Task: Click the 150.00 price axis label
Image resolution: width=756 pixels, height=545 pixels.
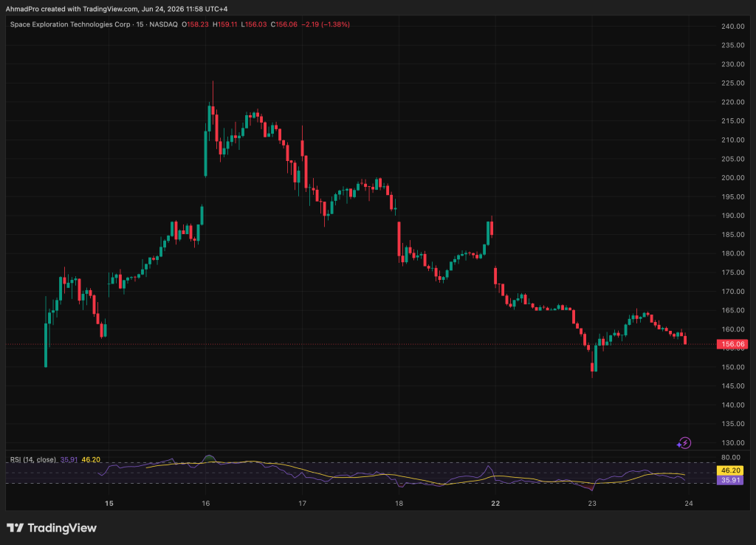Action: (x=733, y=367)
